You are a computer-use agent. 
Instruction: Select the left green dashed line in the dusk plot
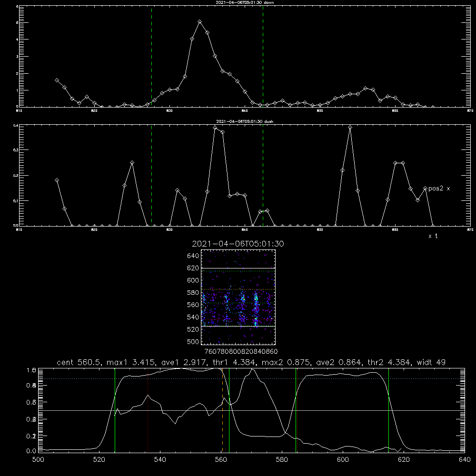tap(151, 176)
